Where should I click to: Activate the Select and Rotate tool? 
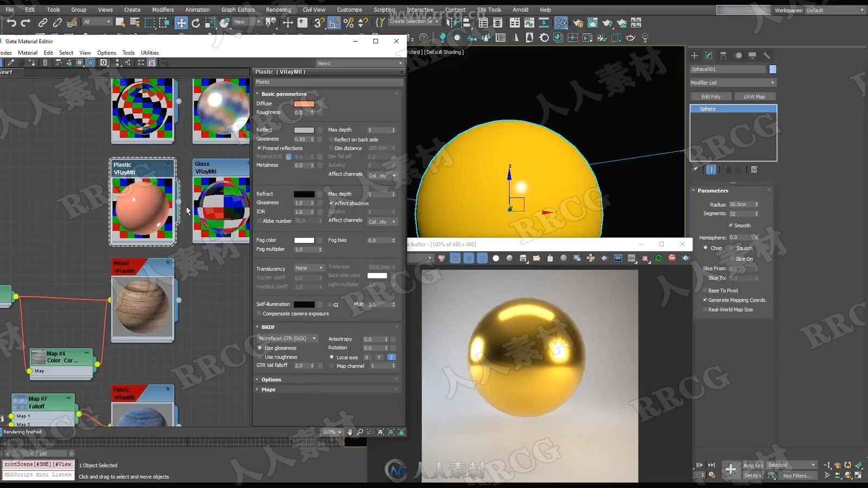(196, 23)
